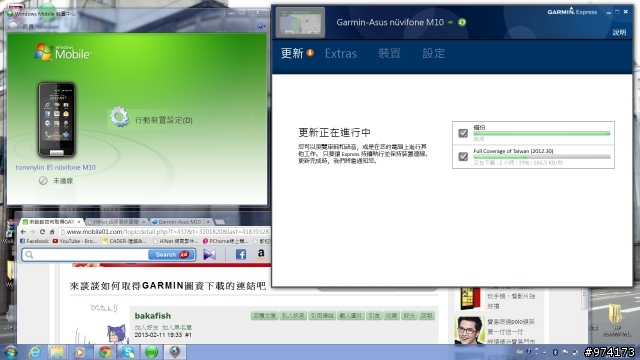Open the Windows Mobile Device Center taskbar icon
The width and height of the screenshot is (640, 360).
click(151, 352)
